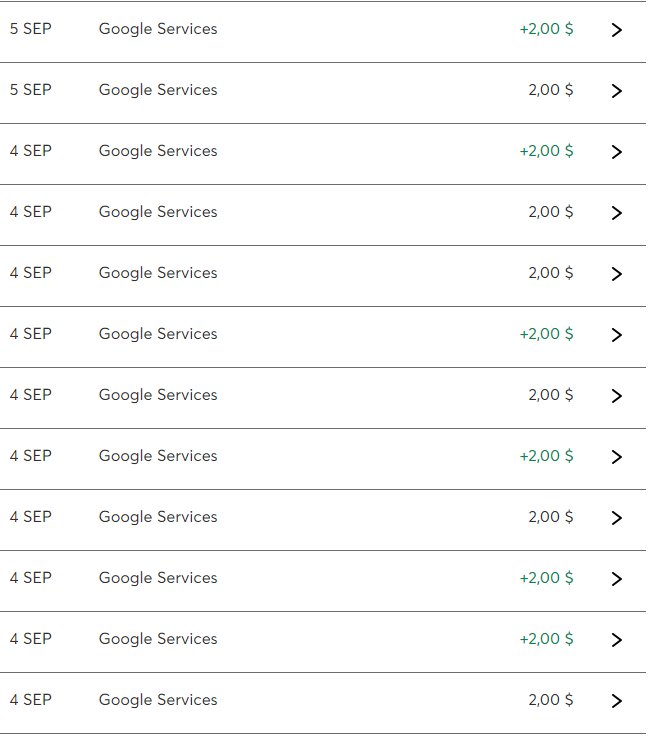Select Google Services in the 5 SEP debit row
Viewport: 654px width, 737px height.
158,90
